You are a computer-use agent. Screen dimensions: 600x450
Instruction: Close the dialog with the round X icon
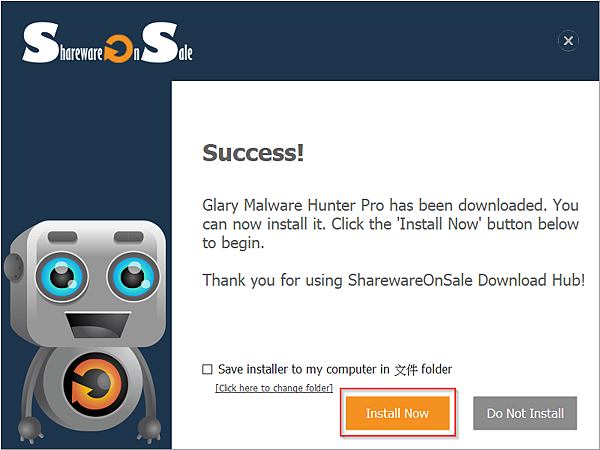[x=568, y=40]
